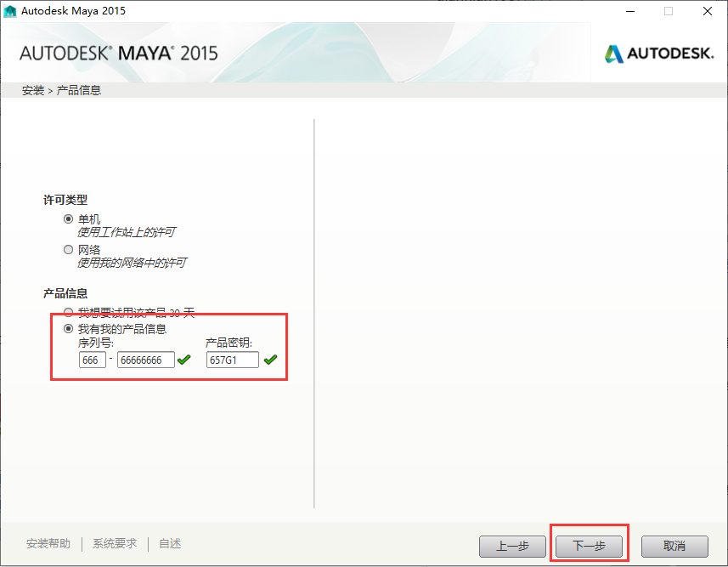Click the 许可类型 license type heading

coord(65,200)
